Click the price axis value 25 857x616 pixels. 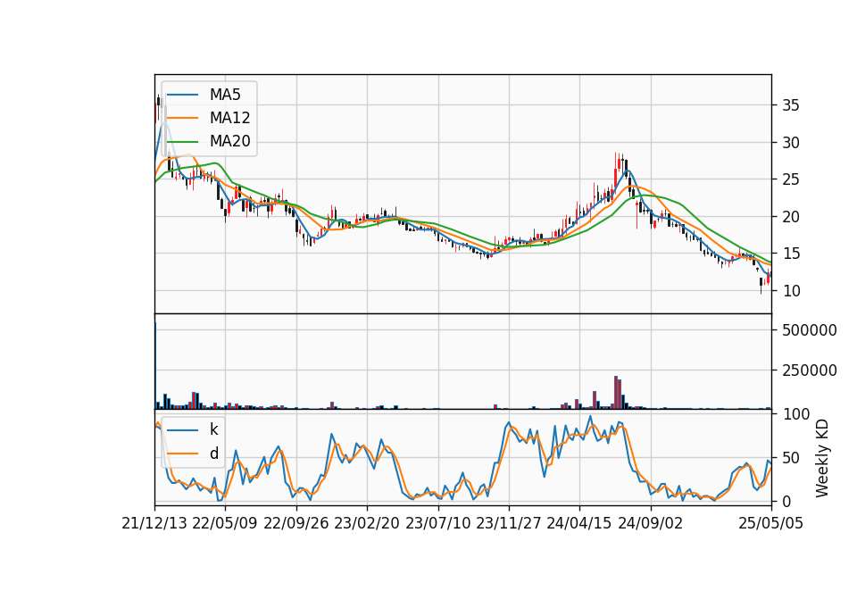pyautogui.click(x=790, y=179)
